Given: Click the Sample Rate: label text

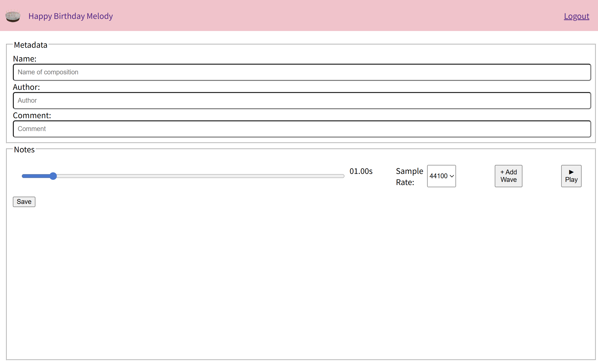Looking at the screenshot, I should pyautogui.click(x=409, y=177).
